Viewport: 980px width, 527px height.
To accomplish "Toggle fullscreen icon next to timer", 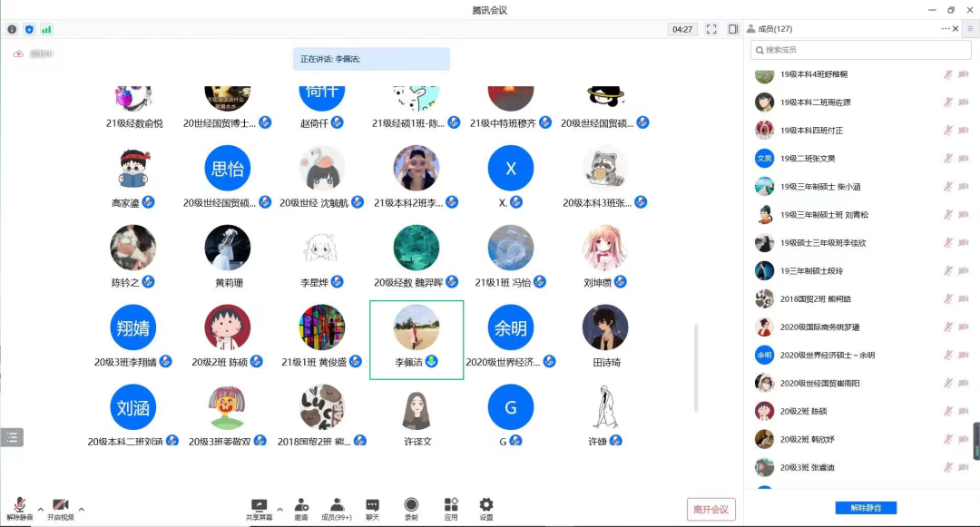I will click(711, 29).
